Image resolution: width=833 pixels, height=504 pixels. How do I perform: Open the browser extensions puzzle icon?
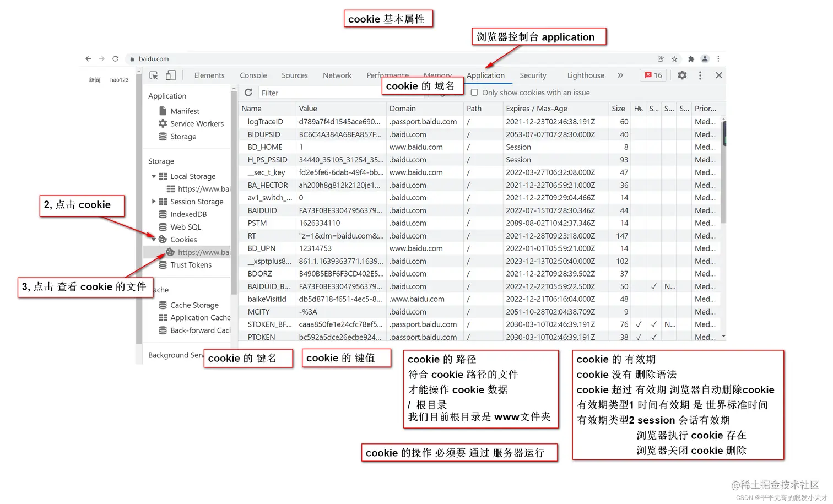691,59
